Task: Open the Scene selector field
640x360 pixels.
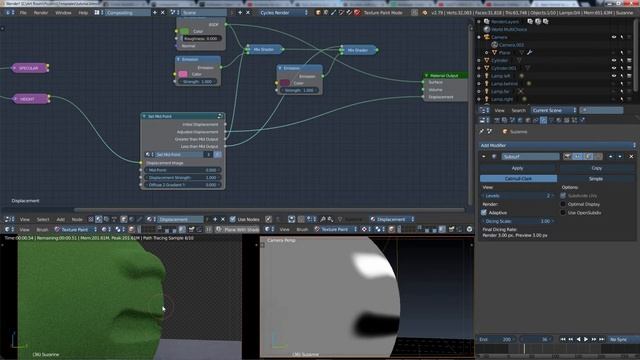Action: [204, 13]
